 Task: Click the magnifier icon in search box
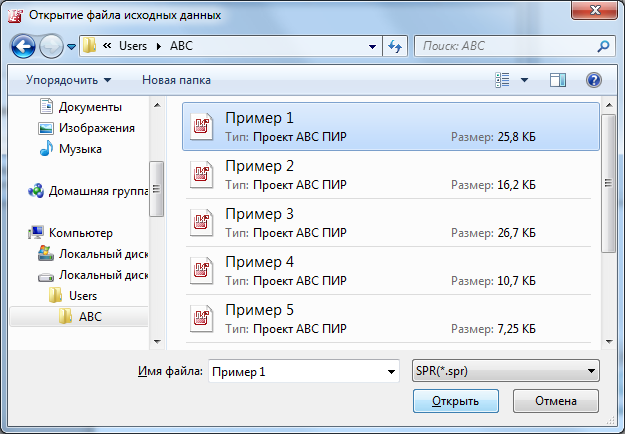[603, 46]
